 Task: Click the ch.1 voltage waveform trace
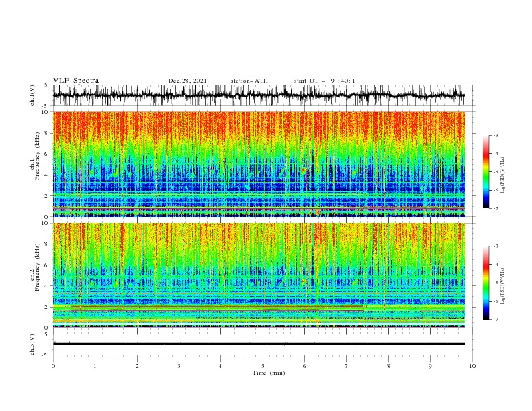259,95
